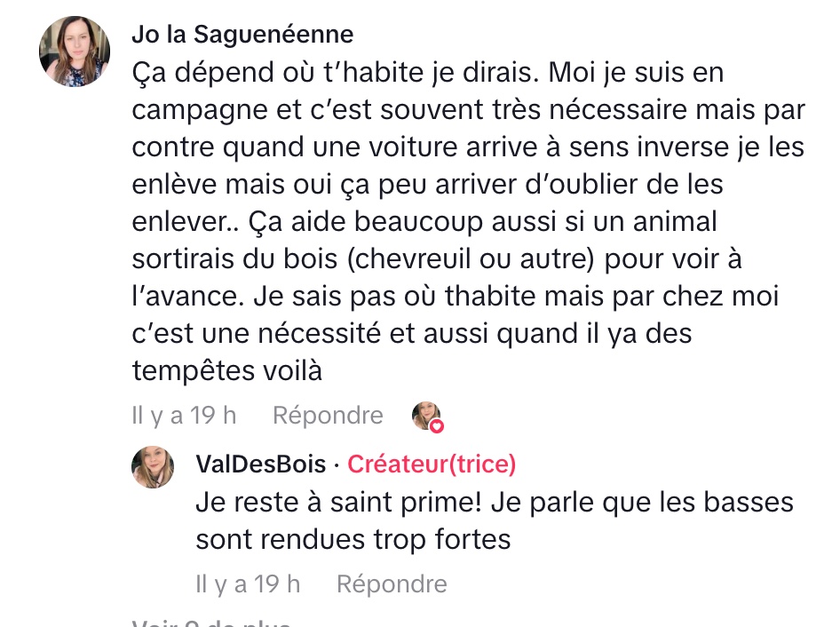Tap the comment line starting 'campagne et c'est'
The image size is (840, 627).
coord(468,110)
